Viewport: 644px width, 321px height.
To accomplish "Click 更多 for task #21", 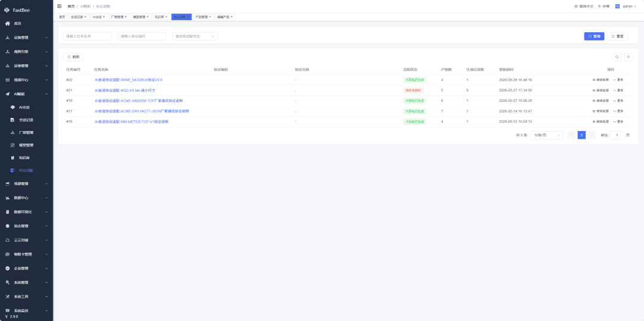I will [x=618, y=90].
